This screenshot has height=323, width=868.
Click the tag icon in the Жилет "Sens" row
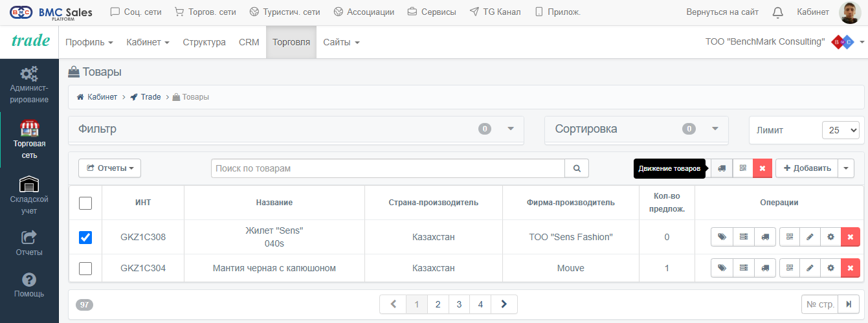(721, 237)
